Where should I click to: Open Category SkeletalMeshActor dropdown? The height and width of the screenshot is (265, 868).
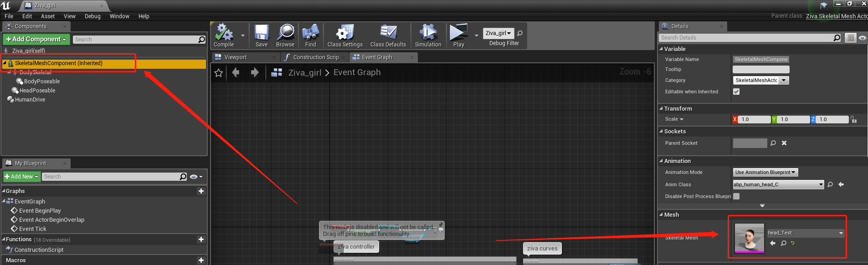[760, 80]
